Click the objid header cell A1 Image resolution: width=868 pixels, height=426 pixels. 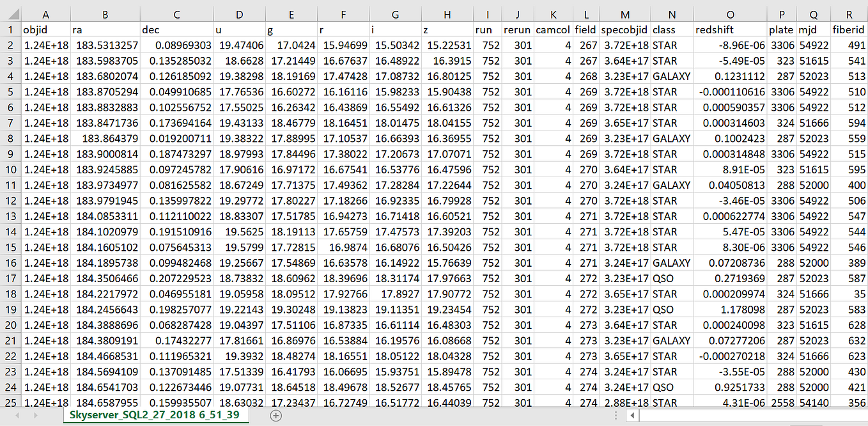(x=45, y=29)
